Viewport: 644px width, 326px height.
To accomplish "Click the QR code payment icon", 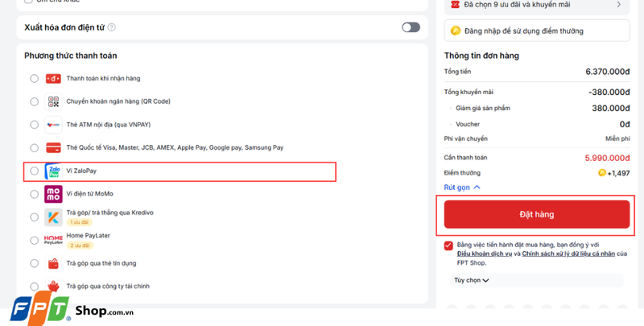I will (53, 101).
